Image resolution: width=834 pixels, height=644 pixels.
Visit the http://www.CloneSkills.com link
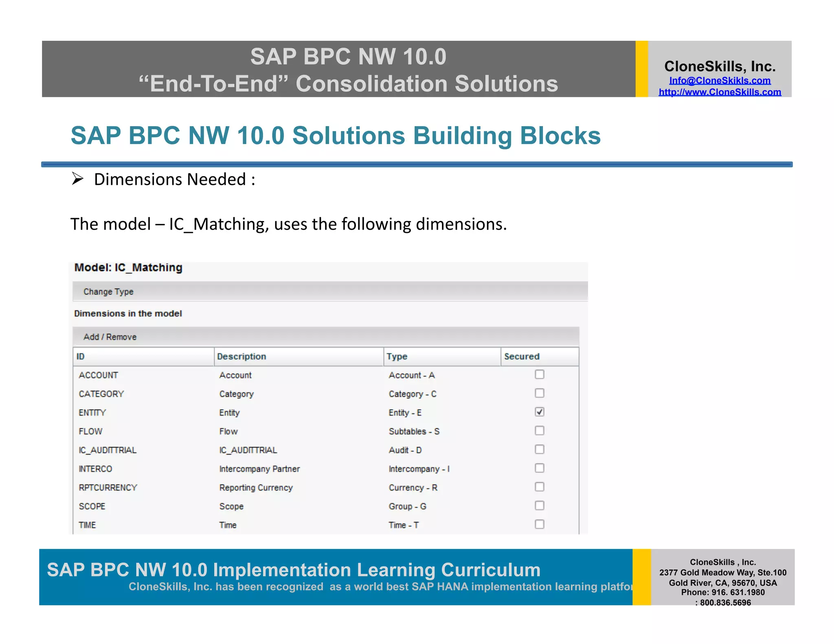pos(720,92)
